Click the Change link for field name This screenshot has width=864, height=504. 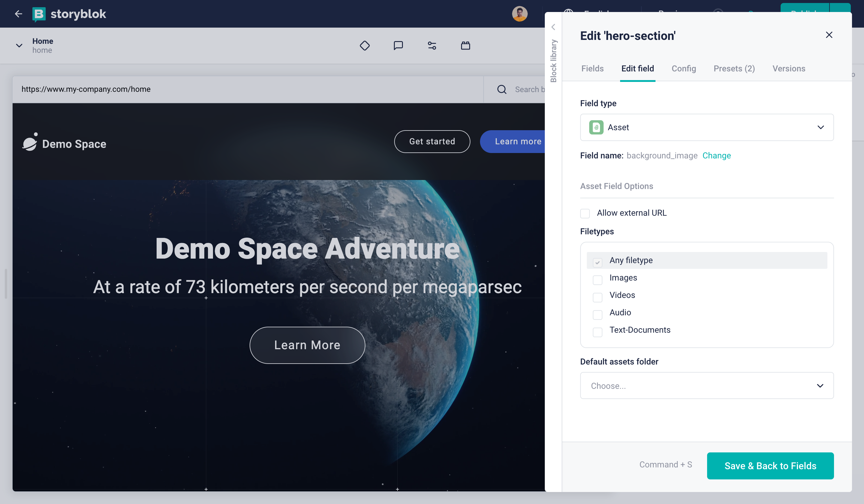(x=716, y=155)
